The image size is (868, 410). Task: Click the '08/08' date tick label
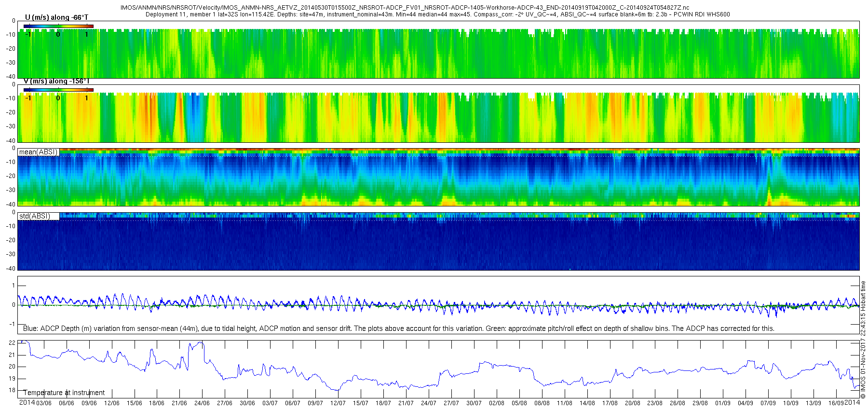click(542, 403)
